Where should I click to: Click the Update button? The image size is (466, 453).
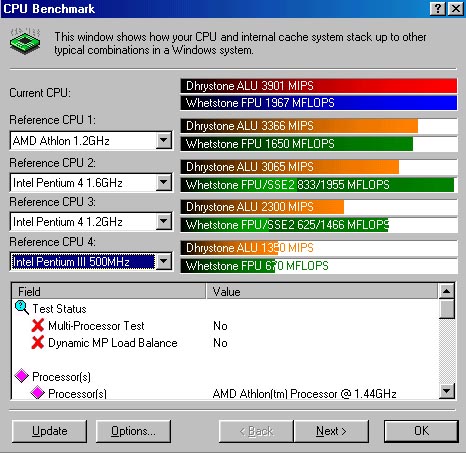coord(49,431)
